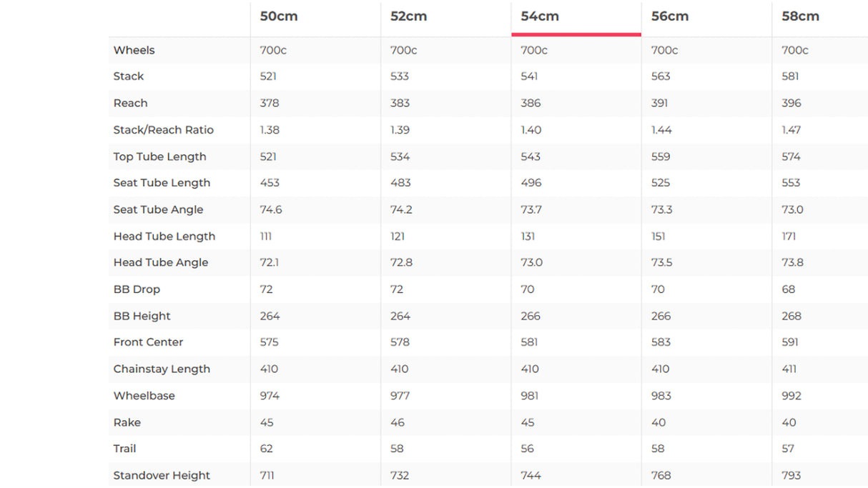Select the 50cm size tab
This screenshot has height=488, width=868.
tap(279, 16)
